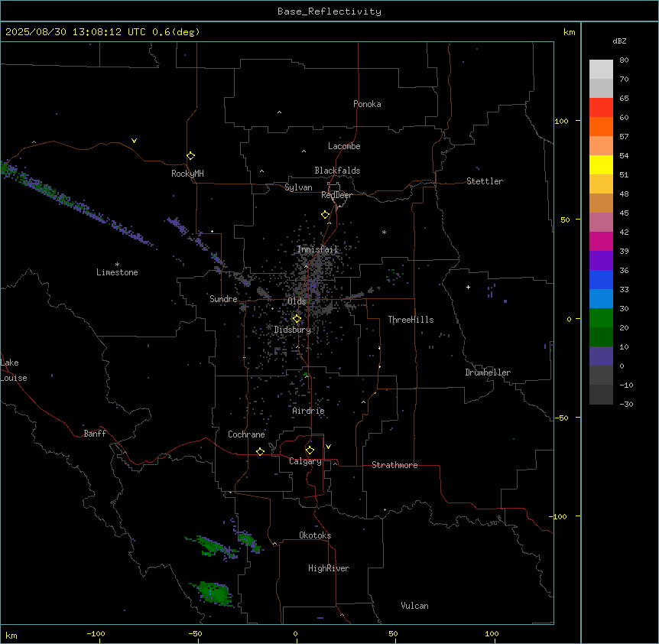
Task: Click the Base_Reflectivity title
Action: [329, 11]
